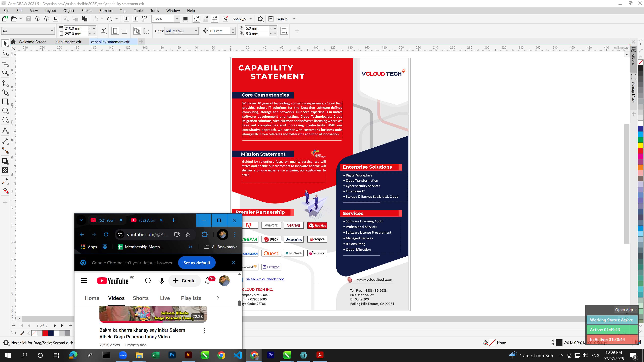Open the A4 page size dropdown
This screenshot has height=362, width=644.
coord(52,31)
